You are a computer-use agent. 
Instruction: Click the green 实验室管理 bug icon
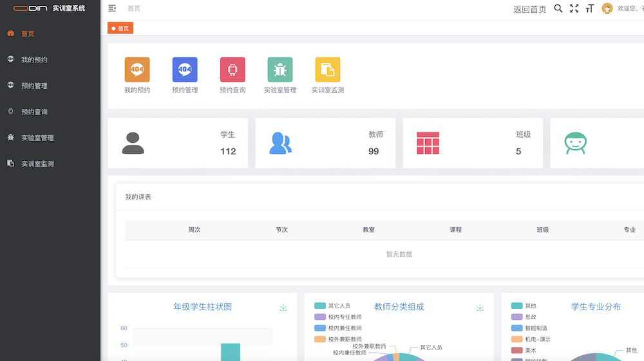pos(280,69)
